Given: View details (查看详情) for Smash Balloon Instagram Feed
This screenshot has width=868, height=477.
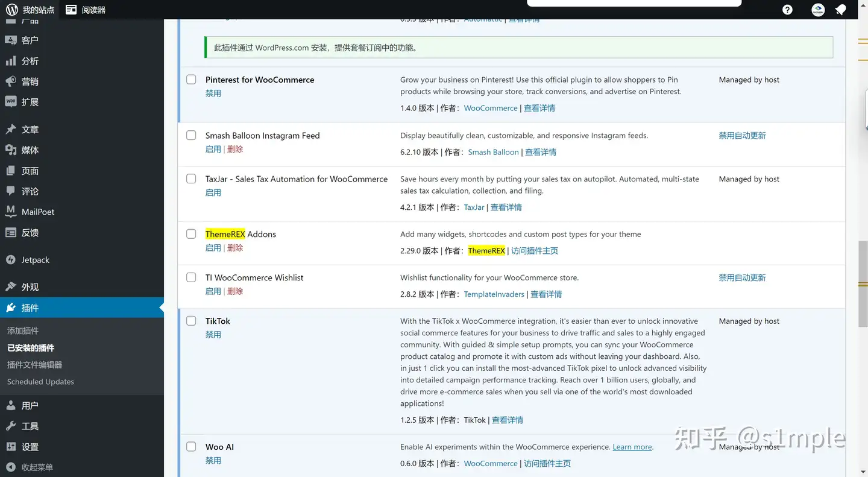Looking at the screenshot, I should [541, 152].
